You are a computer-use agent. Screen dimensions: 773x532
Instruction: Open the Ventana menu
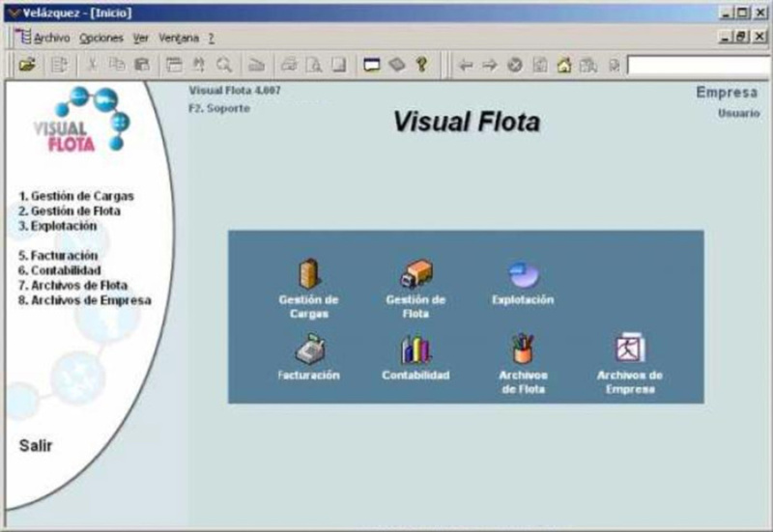[179, 38]
